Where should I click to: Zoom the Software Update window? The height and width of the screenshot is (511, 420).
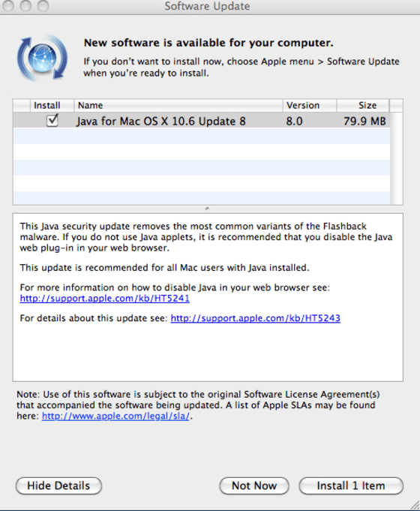(43, 5)
